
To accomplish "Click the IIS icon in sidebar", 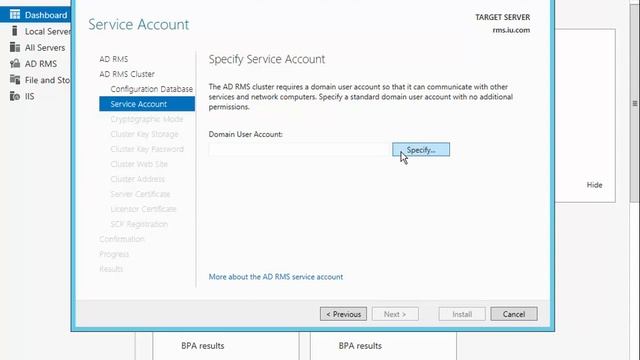I will pyautogui.click(x=15, y=96).
